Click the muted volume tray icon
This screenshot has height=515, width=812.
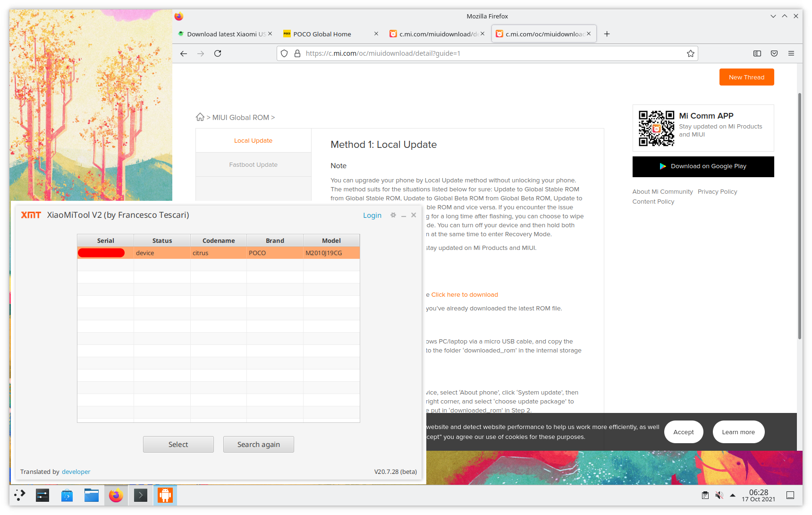(x=719, y=495)
